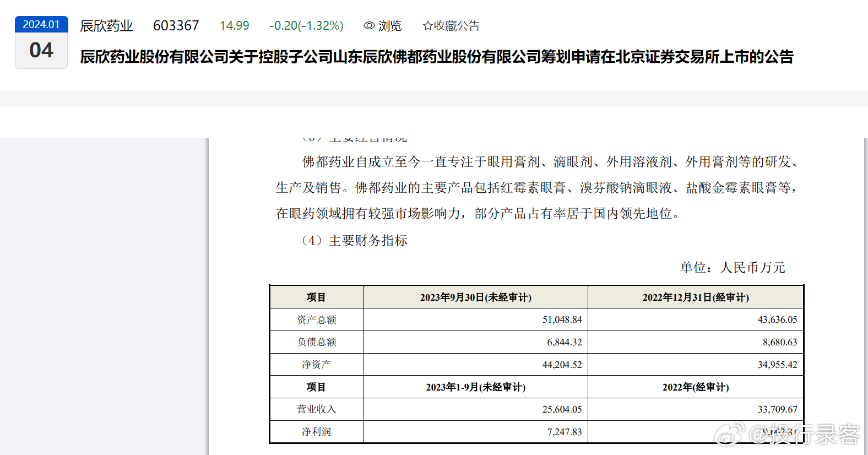Click header 2022年12月31日(经审计)
The image size is (868, 455).
tap(696, 297)
